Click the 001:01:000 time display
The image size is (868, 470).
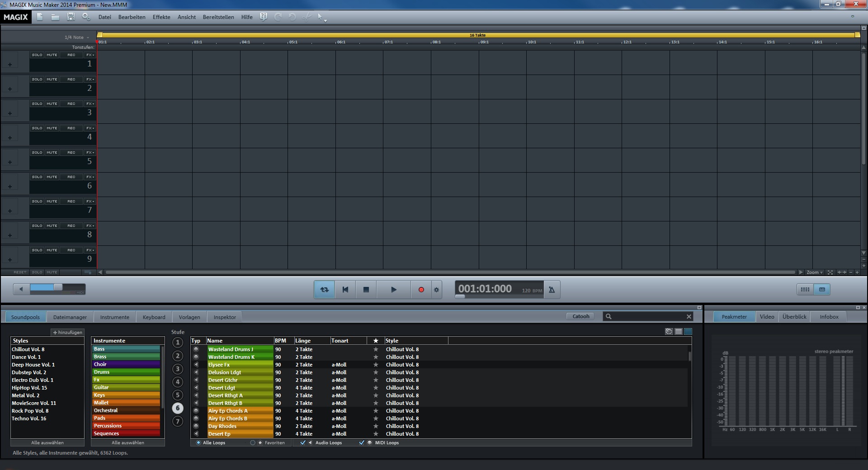tap(485, 289)
